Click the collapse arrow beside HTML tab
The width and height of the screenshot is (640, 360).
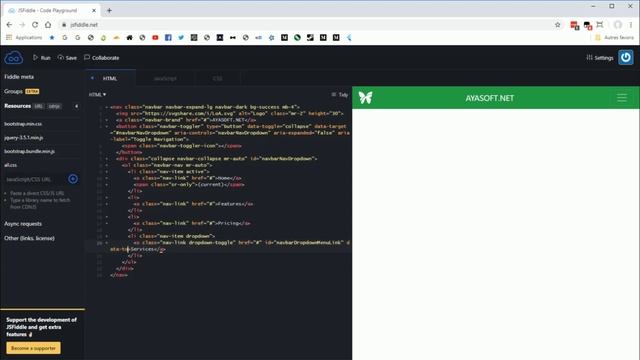click(x=92, y=78)
